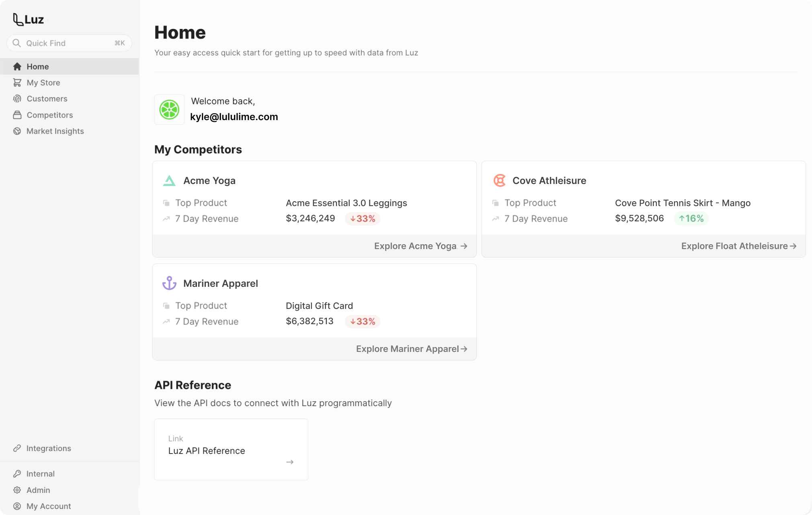Click the Luz logo icon
The image size is (812, 515).
point(18,19)
